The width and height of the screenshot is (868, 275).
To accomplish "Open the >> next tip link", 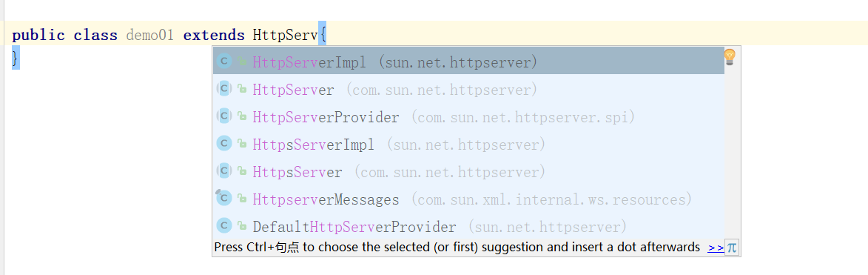I will click(x=716, y=248).
